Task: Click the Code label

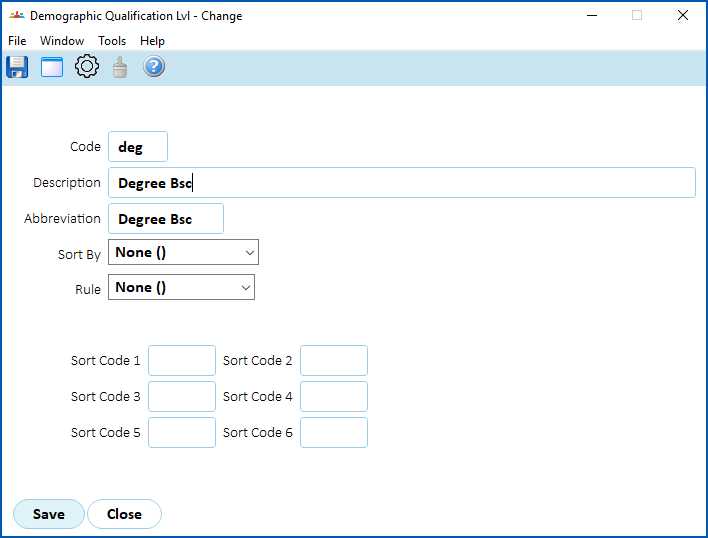Action: tap(85, 147)
